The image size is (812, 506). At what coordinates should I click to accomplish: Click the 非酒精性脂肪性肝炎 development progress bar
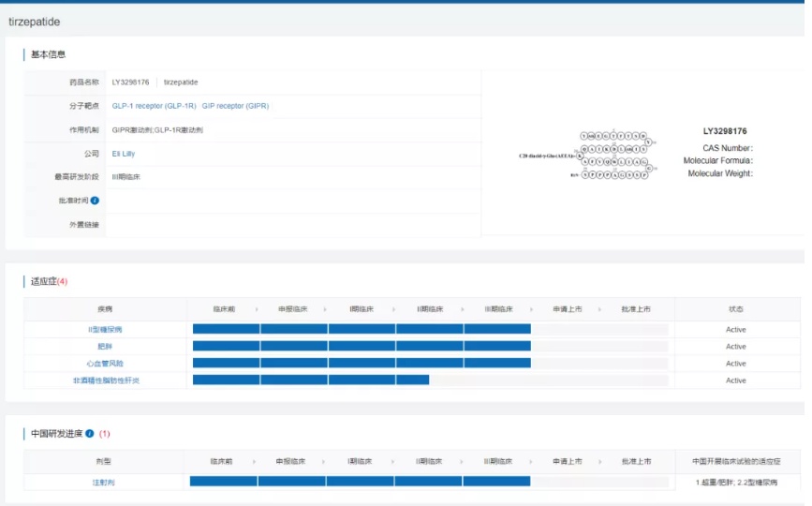click(x=310, y=379)
